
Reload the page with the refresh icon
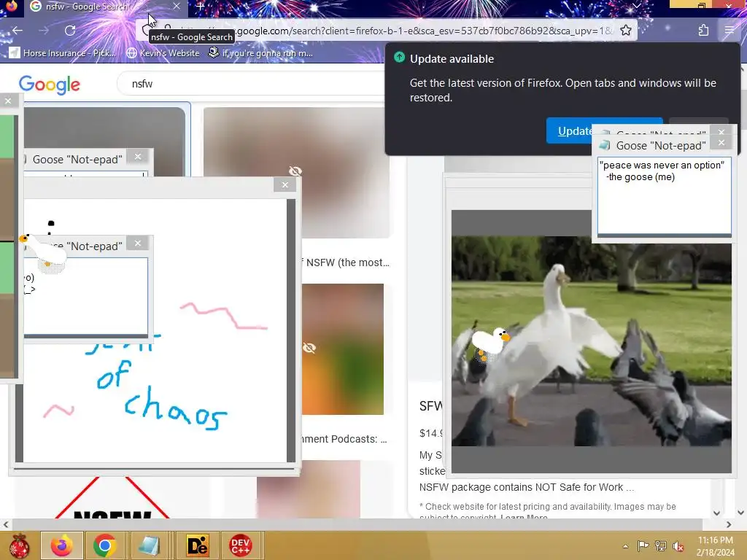pos(70,31)
